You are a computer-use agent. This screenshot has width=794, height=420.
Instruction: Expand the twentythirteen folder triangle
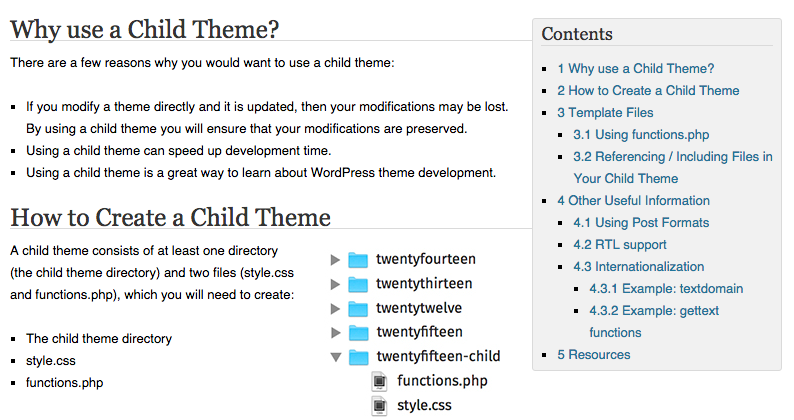pos(336,284)
